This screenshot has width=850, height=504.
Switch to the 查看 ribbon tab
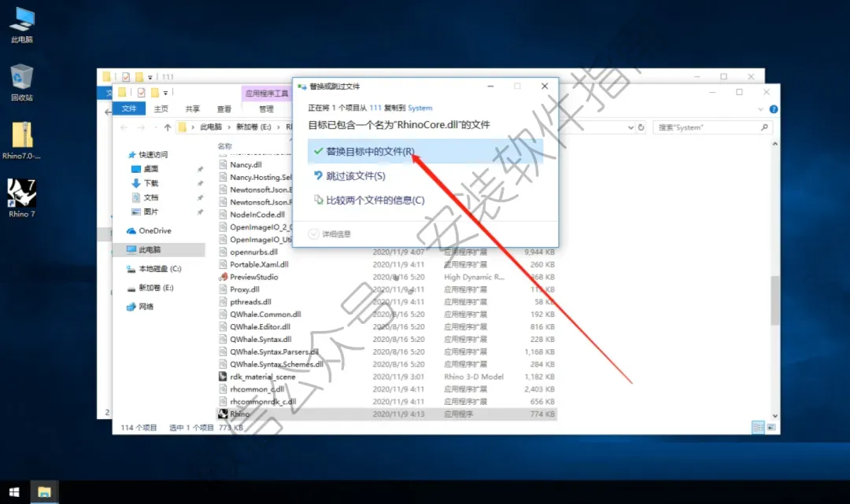point(224,109)
